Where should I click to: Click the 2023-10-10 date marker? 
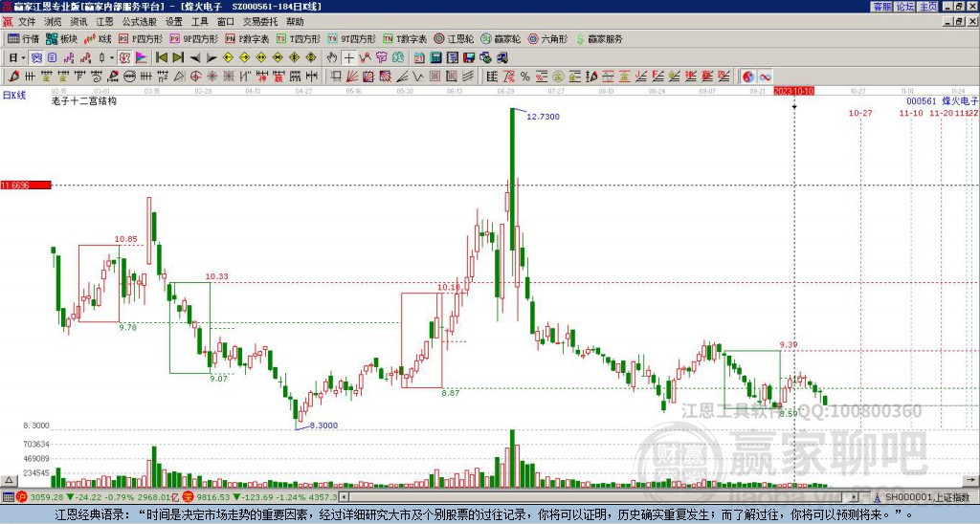pyautogui.click(x=793, y=91)
